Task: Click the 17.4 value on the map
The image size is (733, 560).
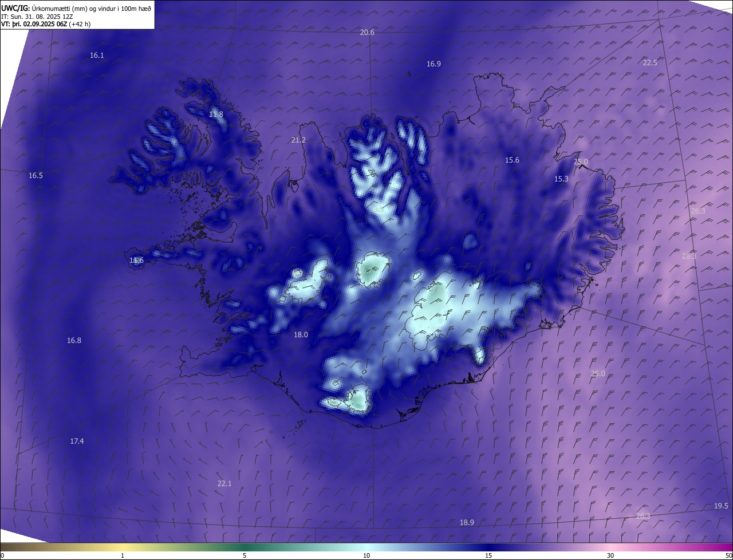Action: pos(77,441)
